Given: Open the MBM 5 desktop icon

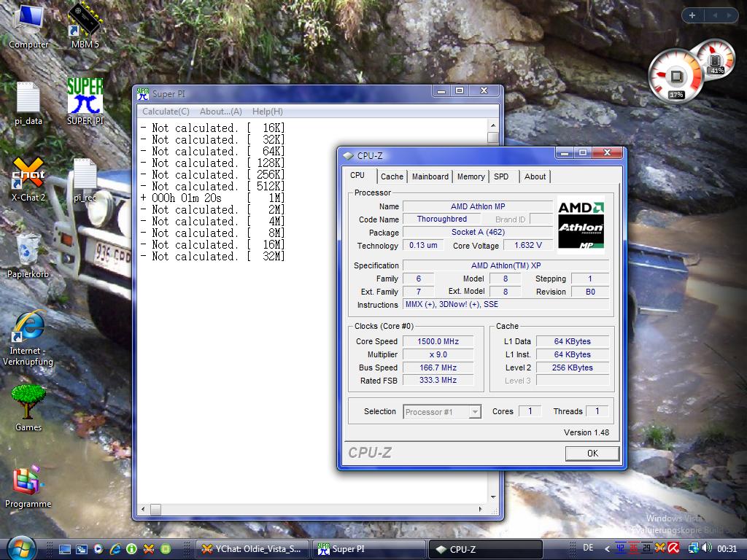Looking at the screenshot, I should pos(84,20).
